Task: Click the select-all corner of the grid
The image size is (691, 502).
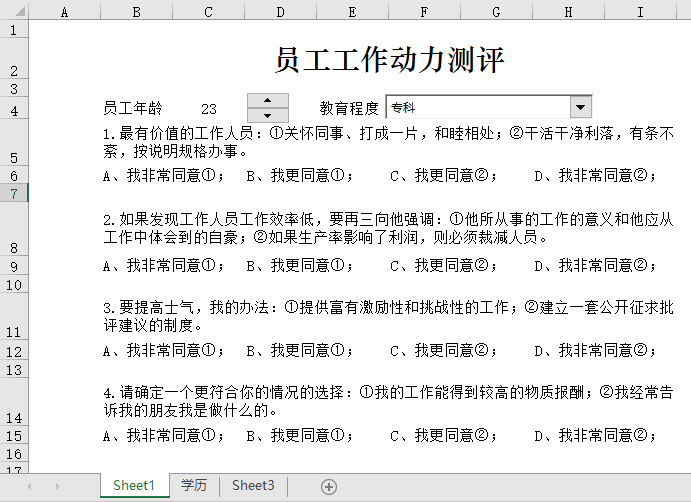Action: coord(14,12)
